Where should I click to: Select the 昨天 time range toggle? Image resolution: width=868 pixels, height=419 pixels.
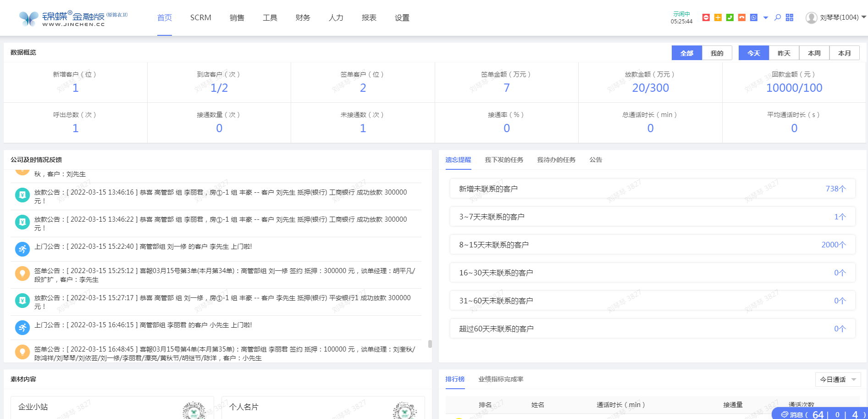tap(784, 53)
